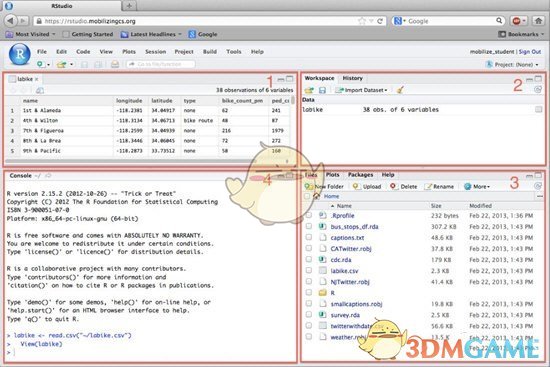Click the search magnifier in the Google box
Image resolution: width=550 pixels, height=367 pixels.
(x=499, y=21)
